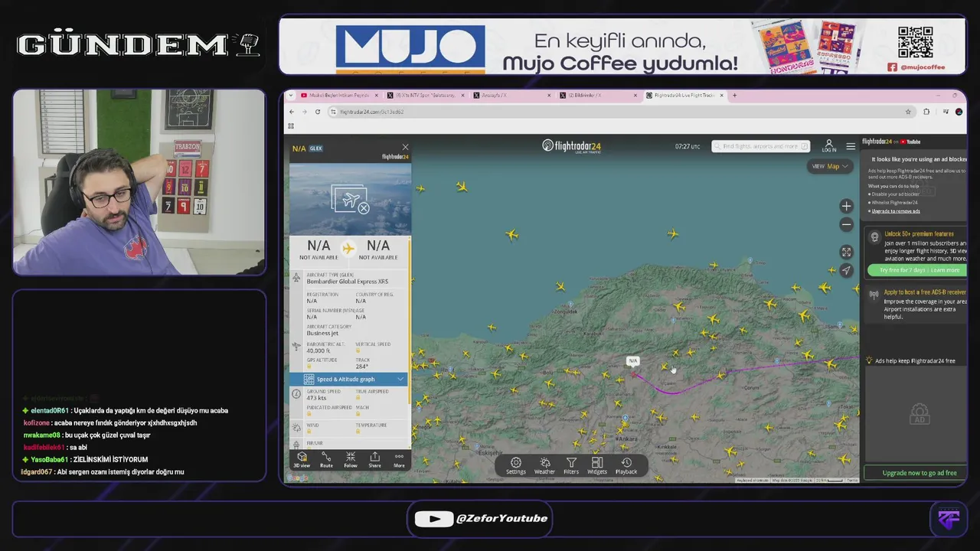The image size is (980, 551).
Task: Click the Flightradar24 logo
Action: [x=571, y=145]
